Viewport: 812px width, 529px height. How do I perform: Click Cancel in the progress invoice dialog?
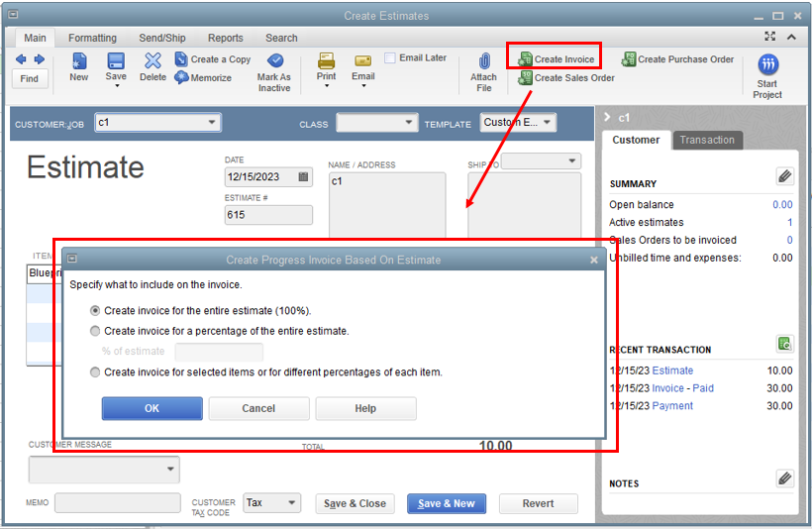pyautogui.click(x=258, y=408)
